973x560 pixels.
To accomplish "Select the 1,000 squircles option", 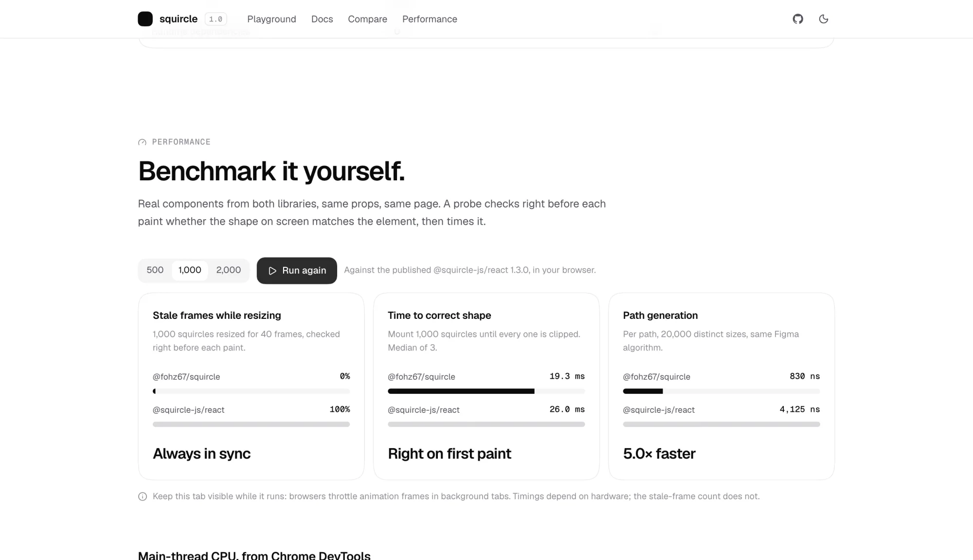I will coord(190,270).
